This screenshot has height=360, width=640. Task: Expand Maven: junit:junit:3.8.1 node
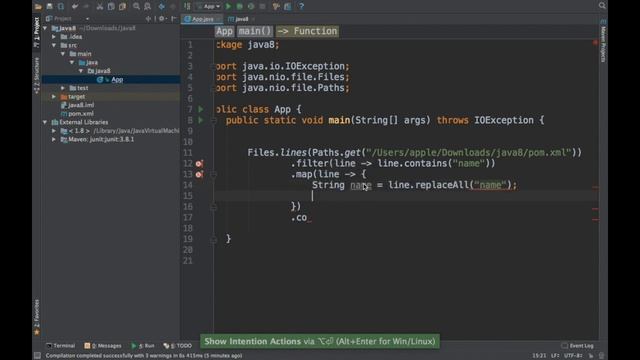point(54,139)
